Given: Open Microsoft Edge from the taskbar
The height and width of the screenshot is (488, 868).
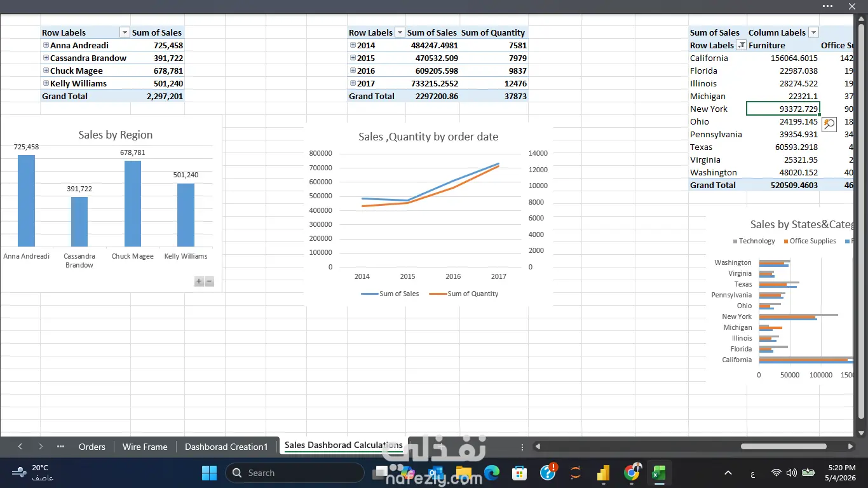Looking at the screenshot, I should (492, 473).
